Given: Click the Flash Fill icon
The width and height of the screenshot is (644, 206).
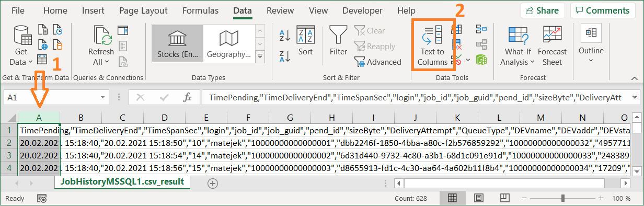Looking at the screenshot, I should (456, 29).
